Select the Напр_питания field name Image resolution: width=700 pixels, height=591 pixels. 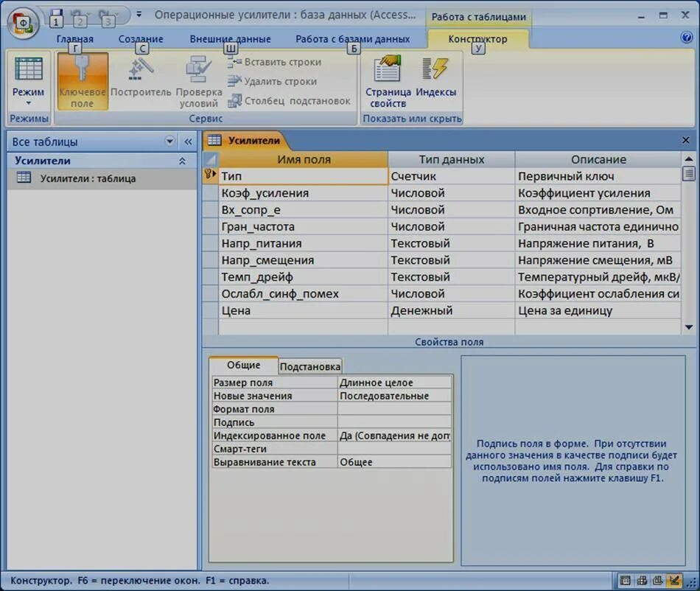[x=303, y=243]
